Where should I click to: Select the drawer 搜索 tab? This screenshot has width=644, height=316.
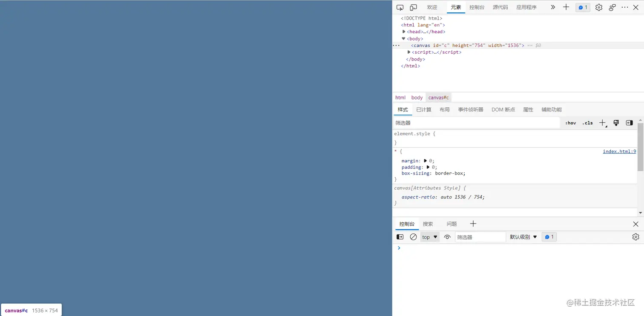(x=428, y=224)
